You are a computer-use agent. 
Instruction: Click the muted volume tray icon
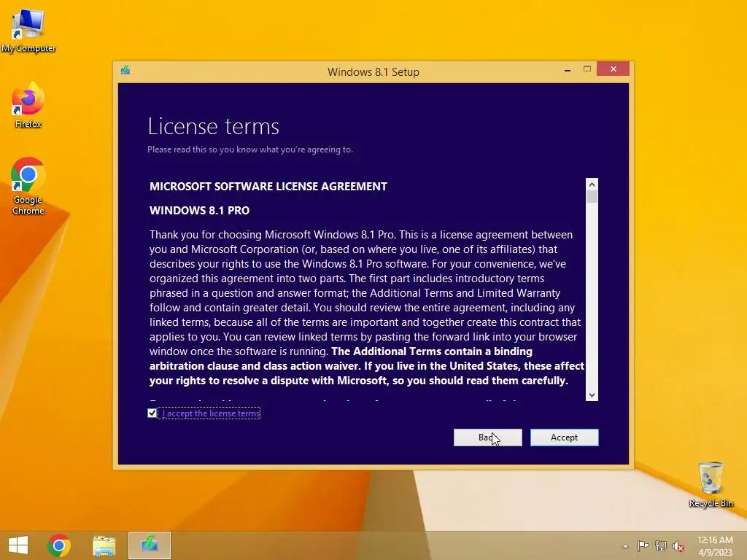point(678,546)
